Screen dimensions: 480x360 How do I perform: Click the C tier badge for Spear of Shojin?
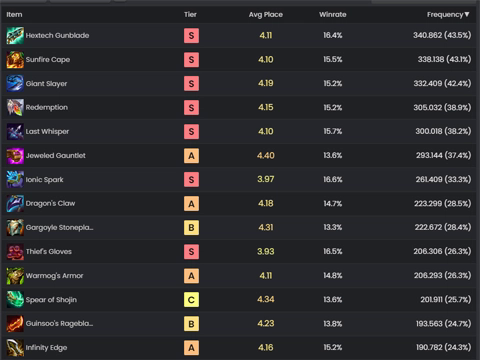(x=191, y=299)
